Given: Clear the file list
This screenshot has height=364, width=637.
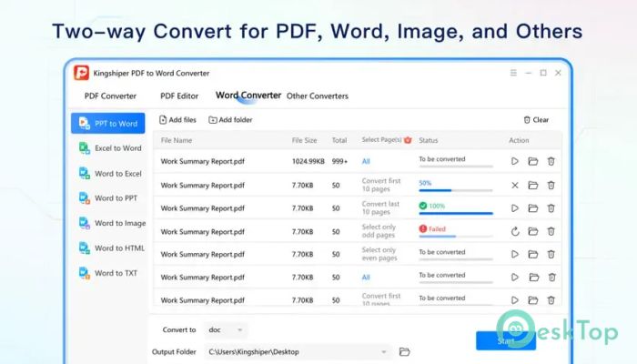Looking at the screenshot, I should [x=536, y=120].
